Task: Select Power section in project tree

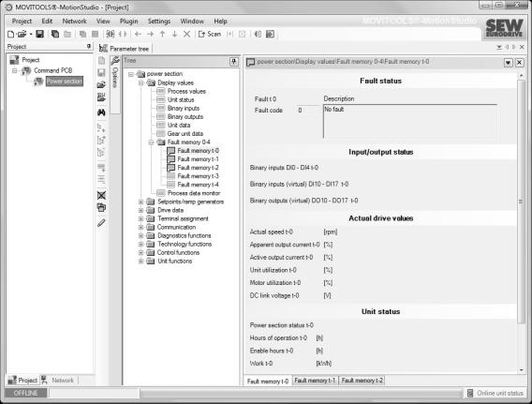Action: tap(65, 82)
